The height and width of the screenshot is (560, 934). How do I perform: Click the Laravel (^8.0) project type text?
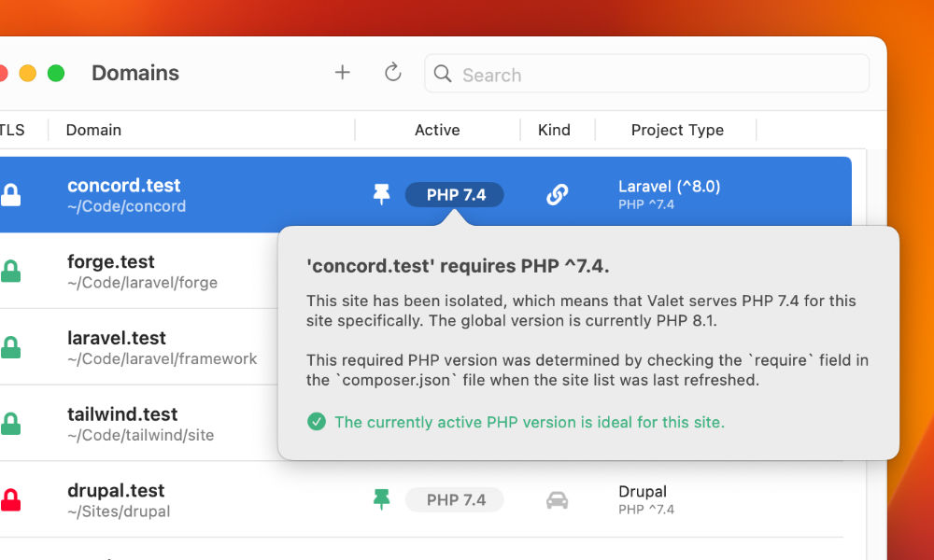(x=670, y=187)
